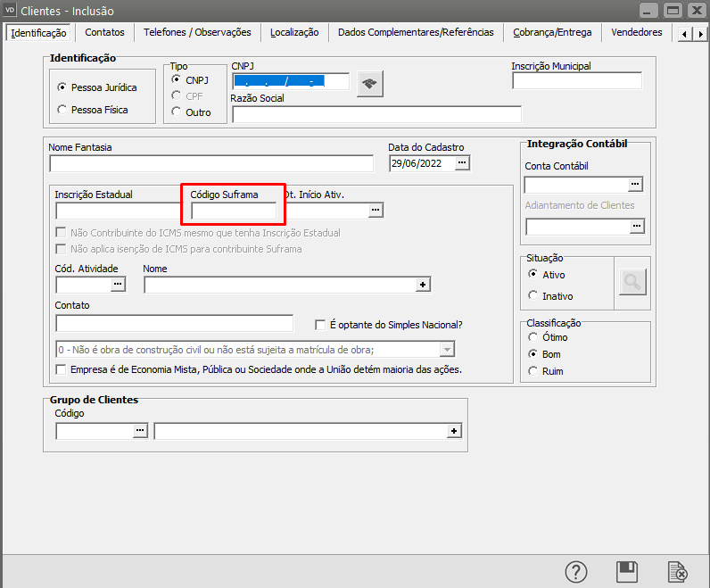Click the Situação magnifier search icon
Screen dimensions: 710x588
coord(632,283)
